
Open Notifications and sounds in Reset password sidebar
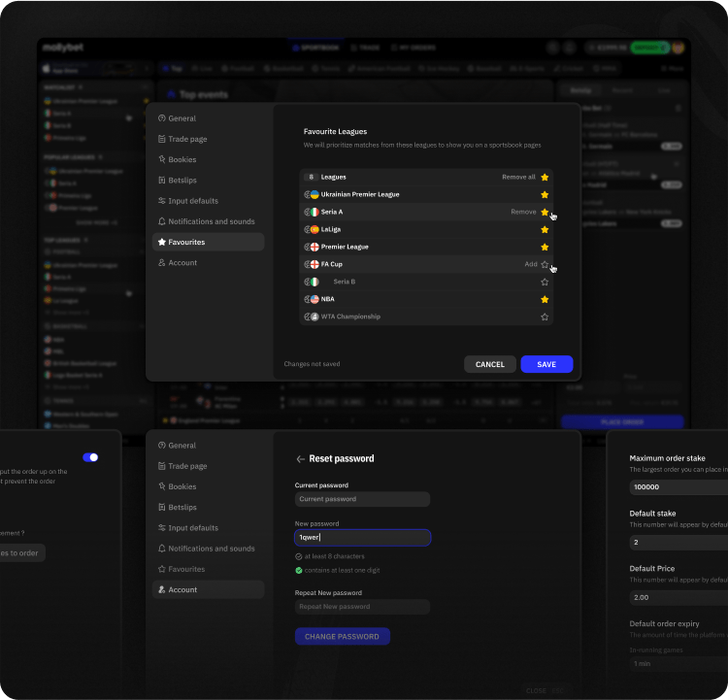click(211, 549)
